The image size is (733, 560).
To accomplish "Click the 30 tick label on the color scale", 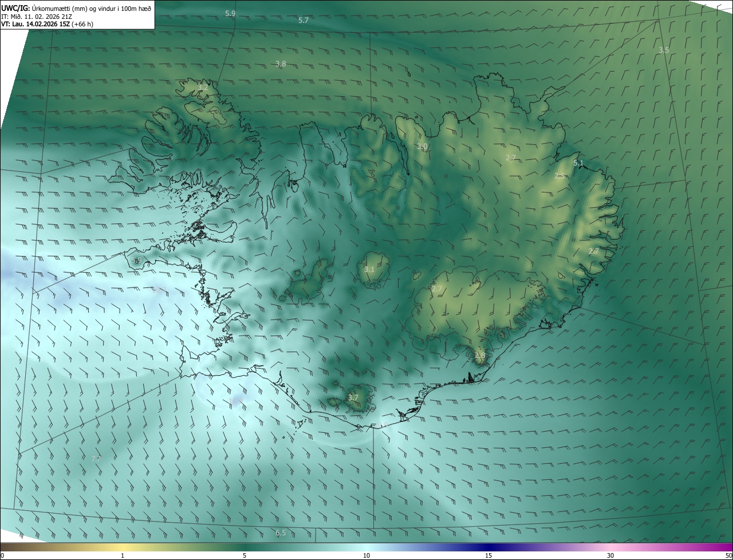I will point(610,555).
